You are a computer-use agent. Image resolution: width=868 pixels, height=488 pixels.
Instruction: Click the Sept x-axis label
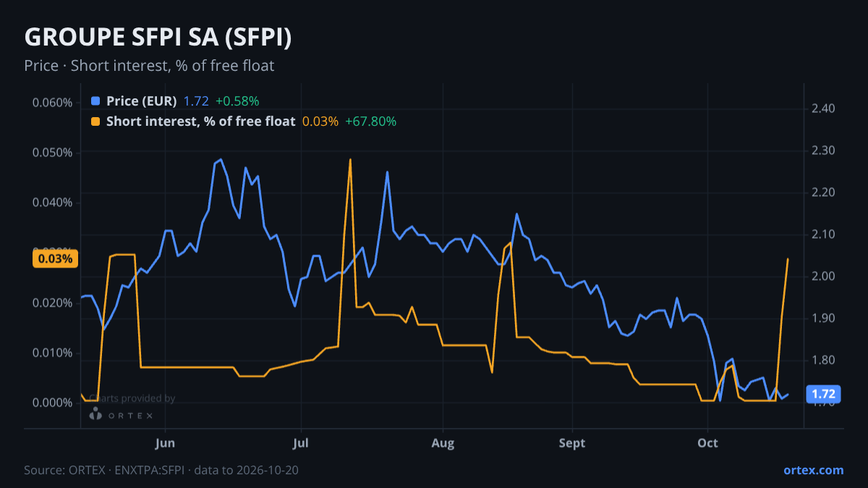[x=572, y=443]
